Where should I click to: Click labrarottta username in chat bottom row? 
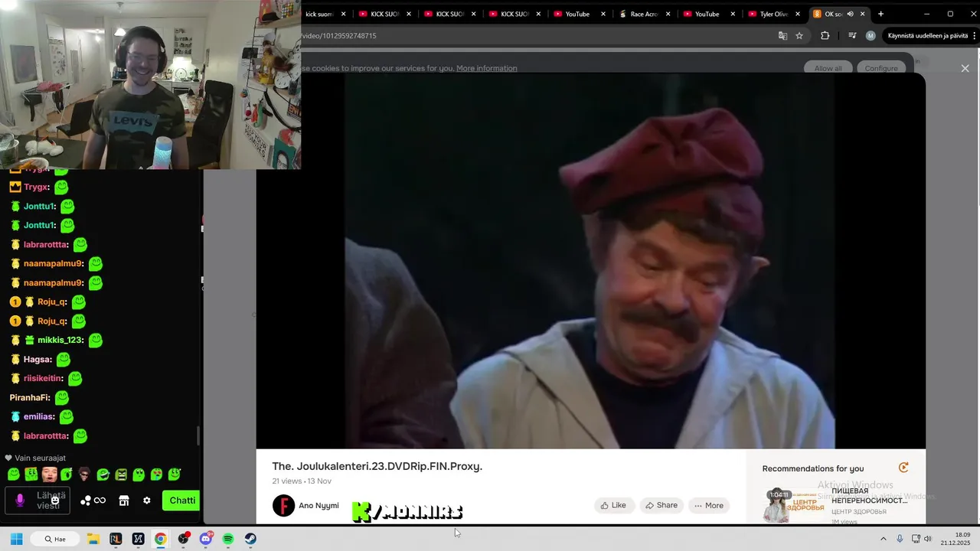(x=46, y=435)
